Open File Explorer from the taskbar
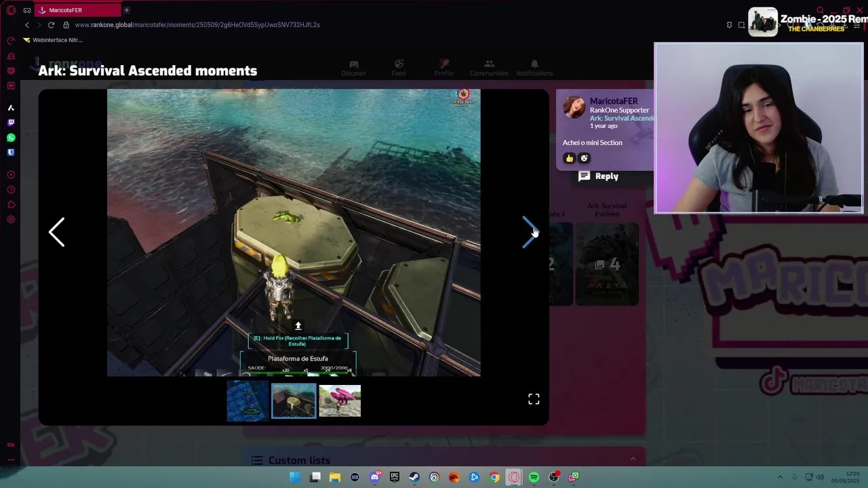Image resolution: width=868 pixels, height=488 pixels. (335, 477)
